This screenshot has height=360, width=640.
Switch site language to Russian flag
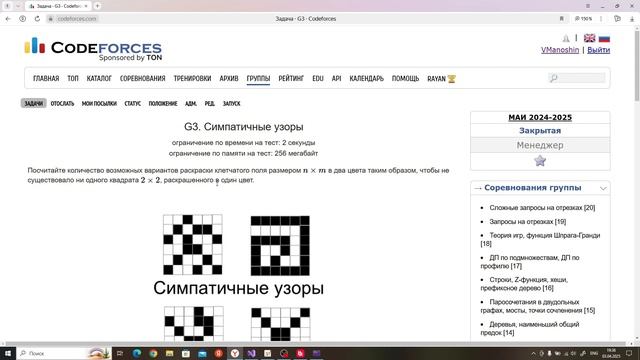[x=604, y=38]
